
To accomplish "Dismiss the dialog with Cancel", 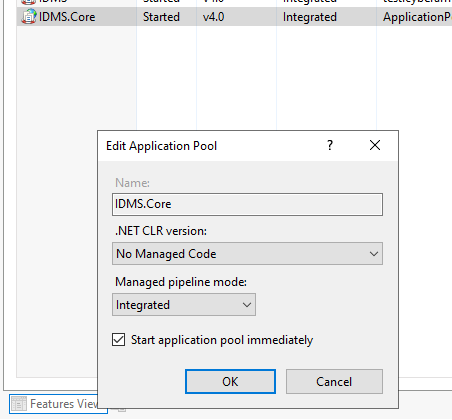I will [334, 382].
